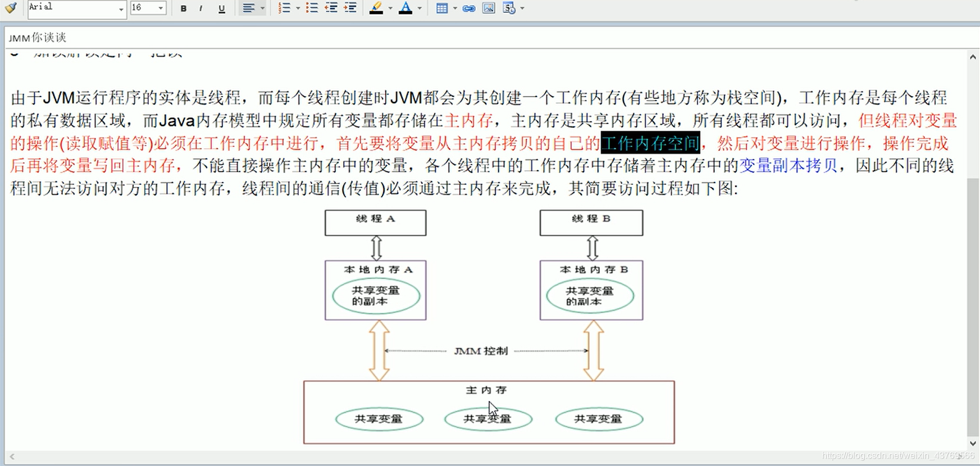
Task: Click the '本地内存 A' label
Action: (x=378, y=269)
